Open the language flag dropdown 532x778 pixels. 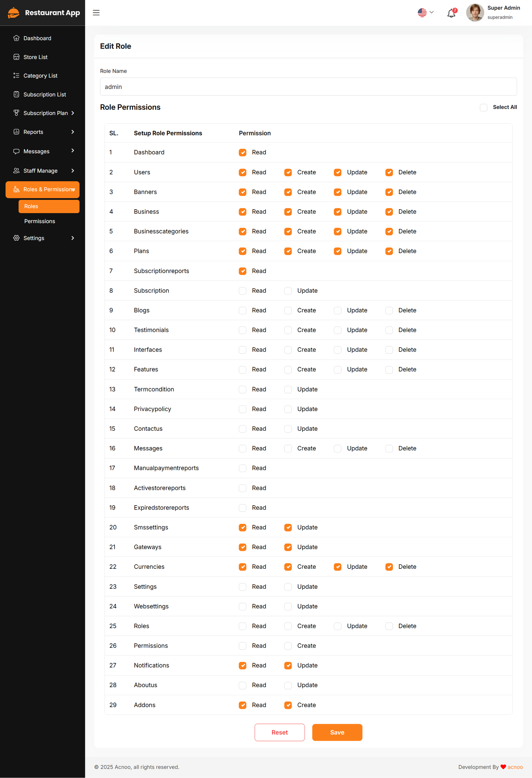(425, 13)
